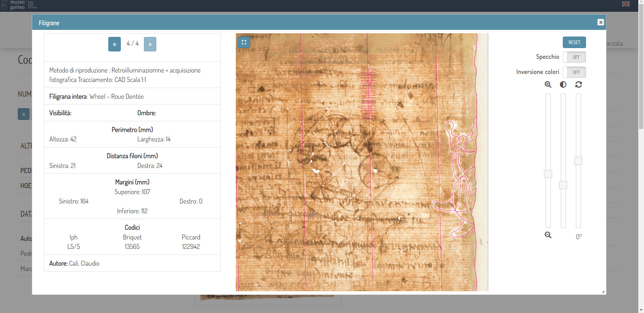Select the 'Destro: 0' margin value

(191, 201)
